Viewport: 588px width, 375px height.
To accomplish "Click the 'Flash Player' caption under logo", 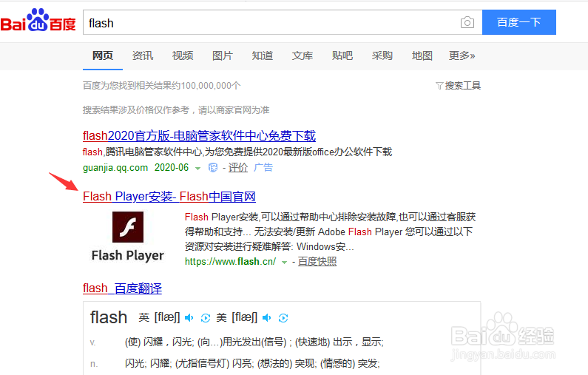I will click(128, 255).
